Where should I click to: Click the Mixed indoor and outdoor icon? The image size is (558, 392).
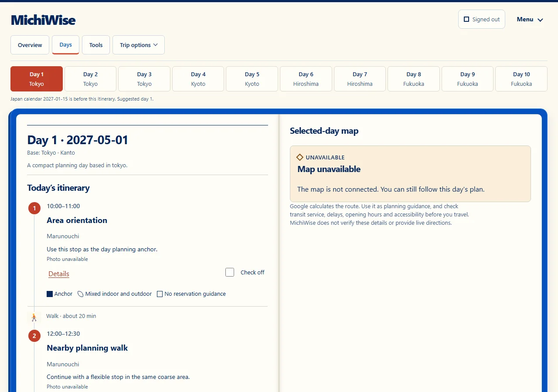(80, 294)
